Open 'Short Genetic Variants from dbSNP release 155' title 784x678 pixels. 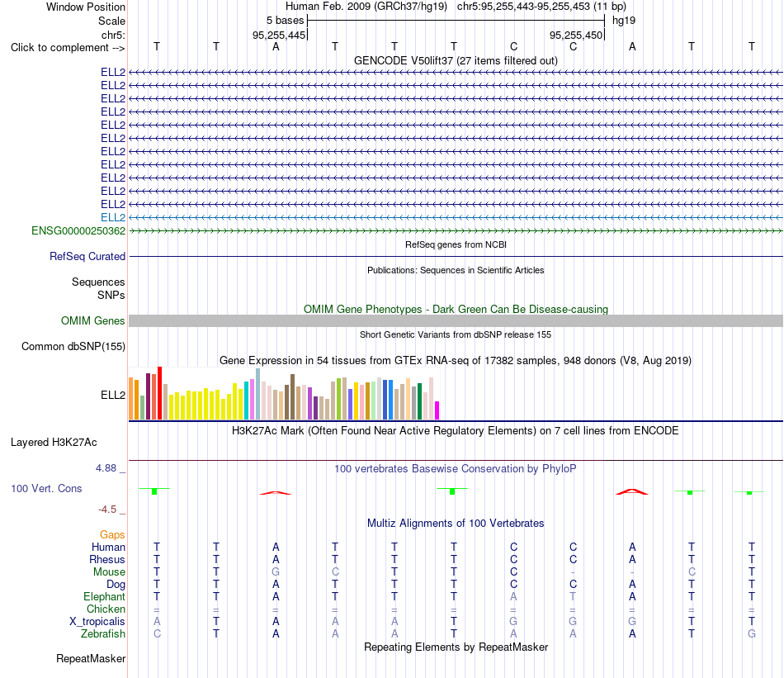(456, 334)
